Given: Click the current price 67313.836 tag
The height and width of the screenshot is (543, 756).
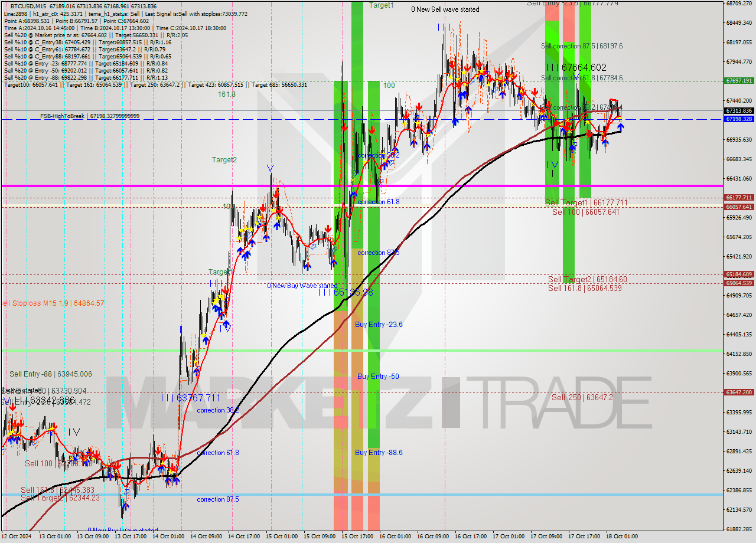Looking at the screenshot, I should 738,110.
